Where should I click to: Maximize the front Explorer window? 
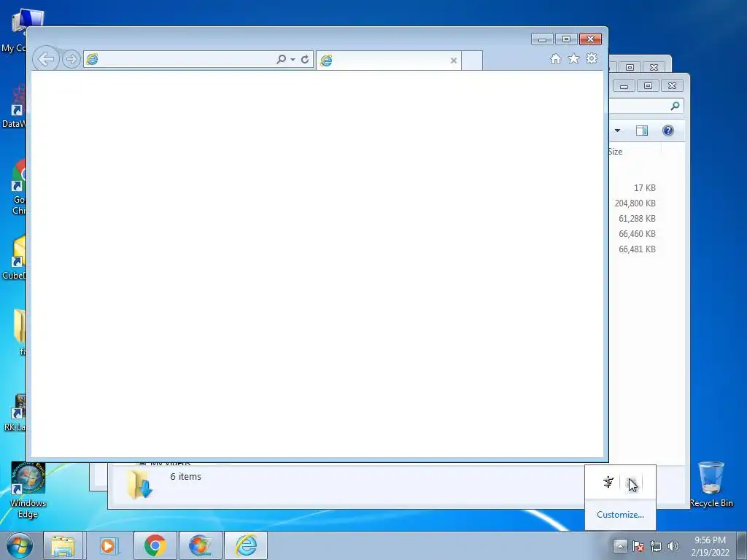(x=648, y=86)
